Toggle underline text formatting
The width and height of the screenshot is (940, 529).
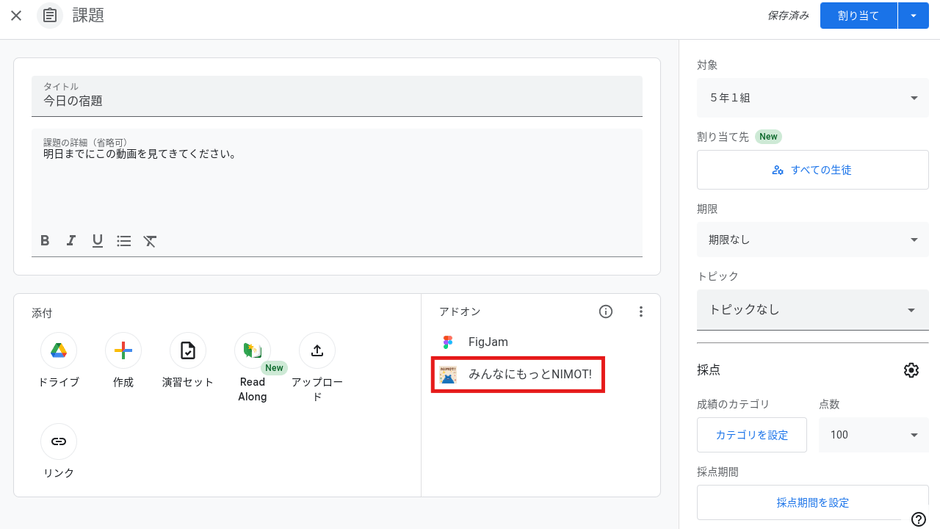tap(97, 241)
